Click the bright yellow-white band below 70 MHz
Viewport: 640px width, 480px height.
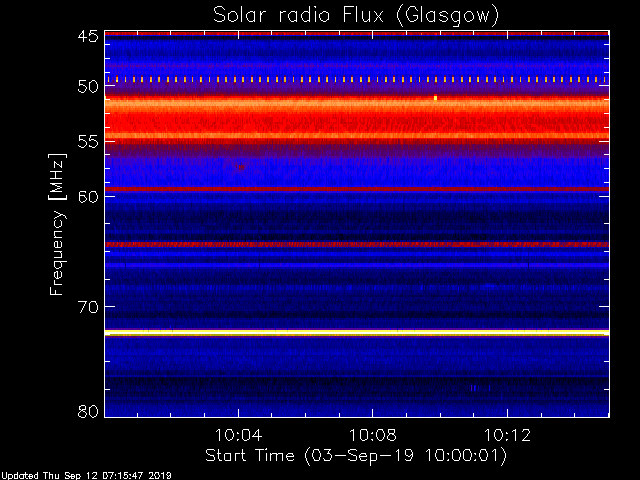(x=357, y=333)
